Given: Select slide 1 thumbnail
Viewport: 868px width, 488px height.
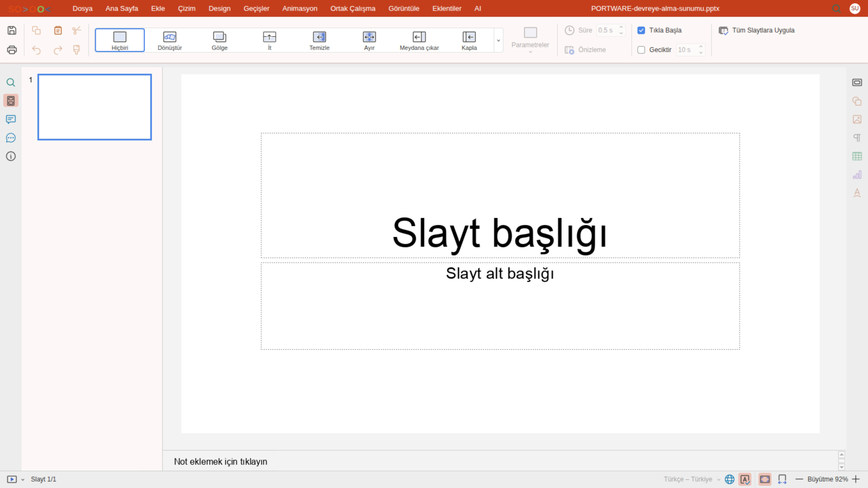Looking at the screenshot, I should tap(95, 107).
